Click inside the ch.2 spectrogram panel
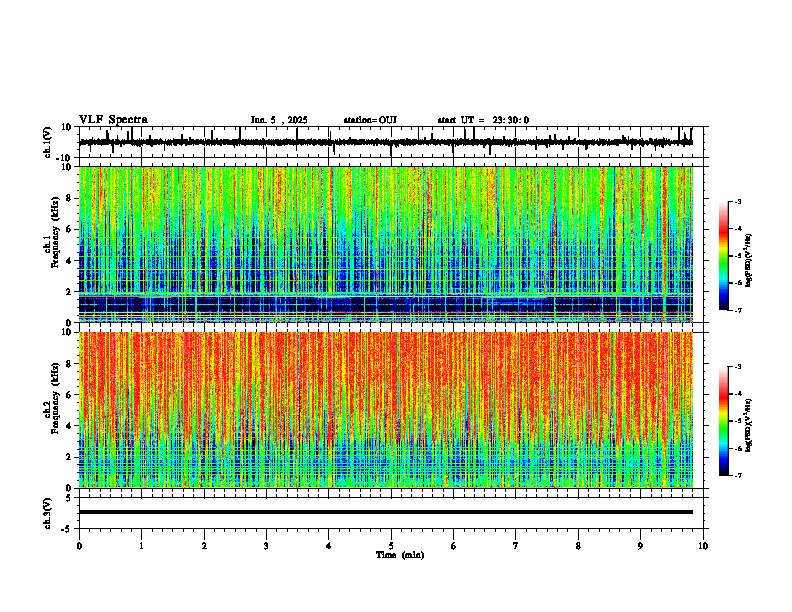 pos(386,410)
